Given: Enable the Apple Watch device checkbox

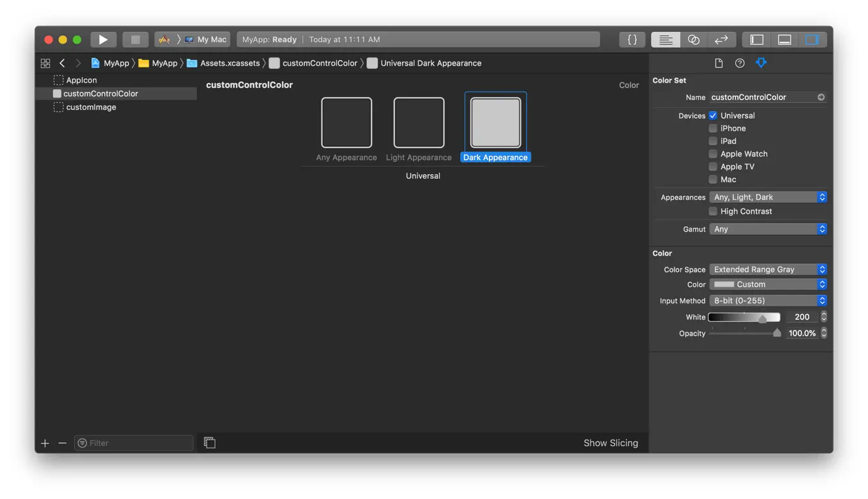Looking at the screenshot, I should pyautogui.click(x=713, y=154).
